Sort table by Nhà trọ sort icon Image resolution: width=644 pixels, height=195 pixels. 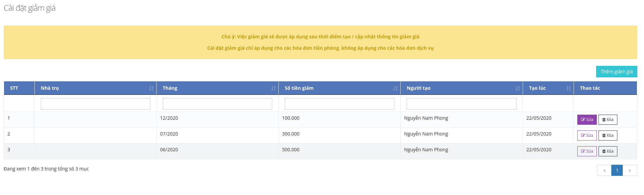[151, 88]
